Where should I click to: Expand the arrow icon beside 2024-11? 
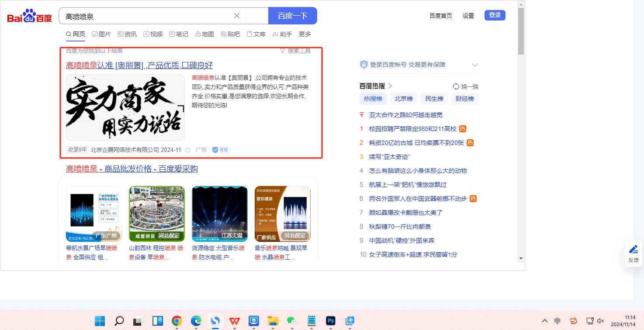point(188,150)
